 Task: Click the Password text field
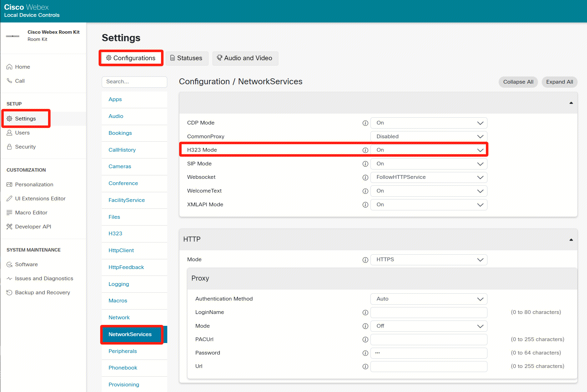click(x=429, y=353)
